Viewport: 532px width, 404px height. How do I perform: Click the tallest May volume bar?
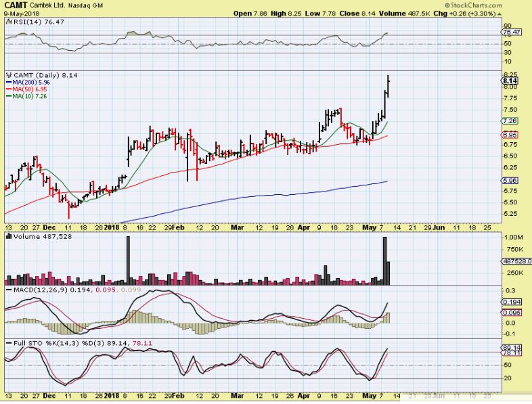384,261
